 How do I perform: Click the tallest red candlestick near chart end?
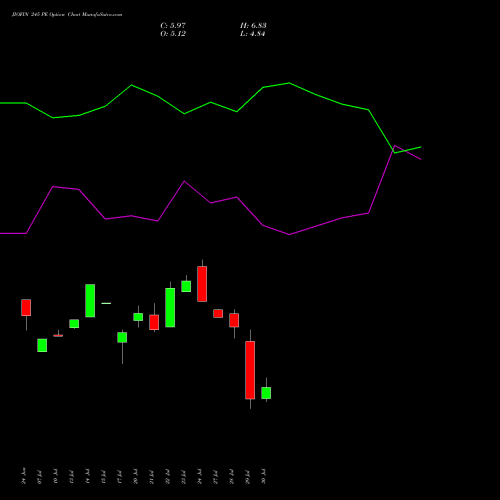250,370
